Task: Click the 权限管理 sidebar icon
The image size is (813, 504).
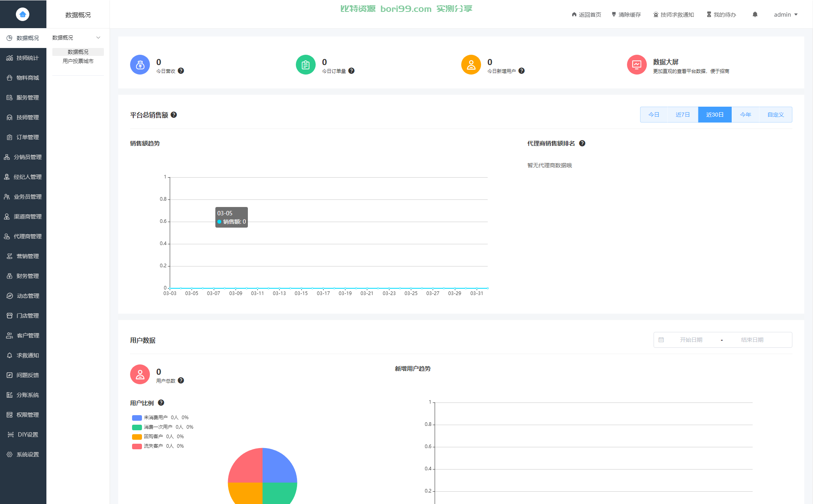Action: [10, 415]
